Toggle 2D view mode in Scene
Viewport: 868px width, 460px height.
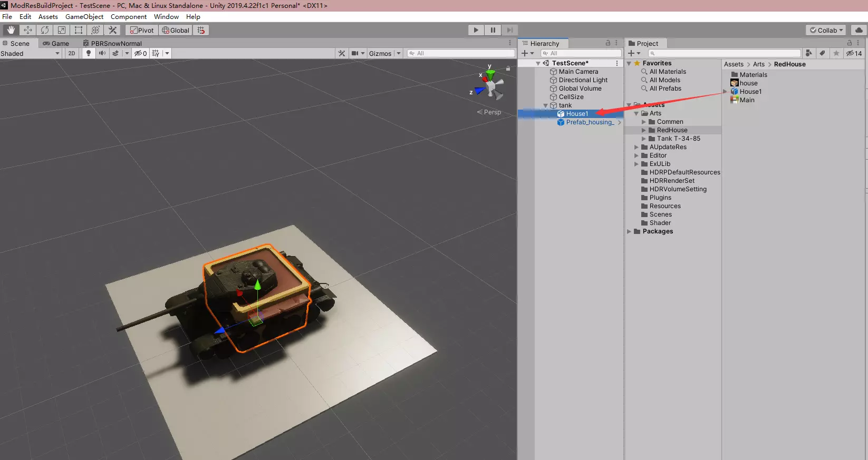72,53
